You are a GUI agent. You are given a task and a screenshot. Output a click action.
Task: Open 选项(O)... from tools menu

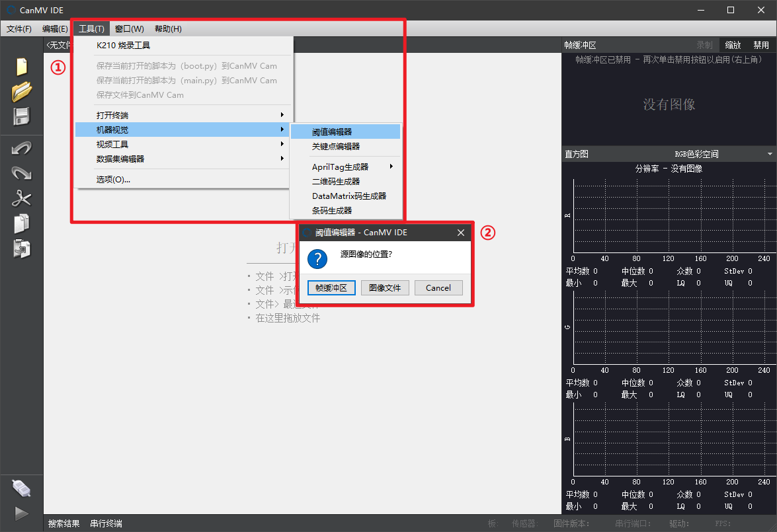pos(183,179)
